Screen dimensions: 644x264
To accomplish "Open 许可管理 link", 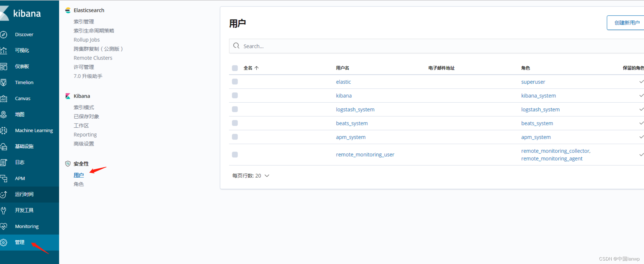I will [x=84, y=67].
